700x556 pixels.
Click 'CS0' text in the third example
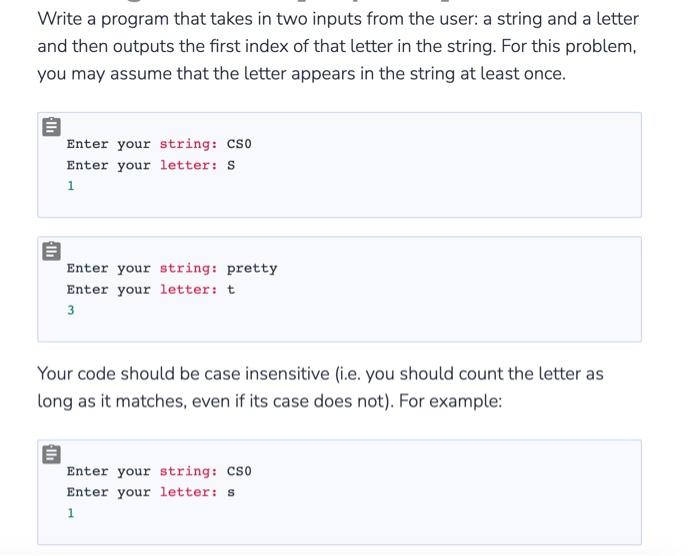click(239, 471)
